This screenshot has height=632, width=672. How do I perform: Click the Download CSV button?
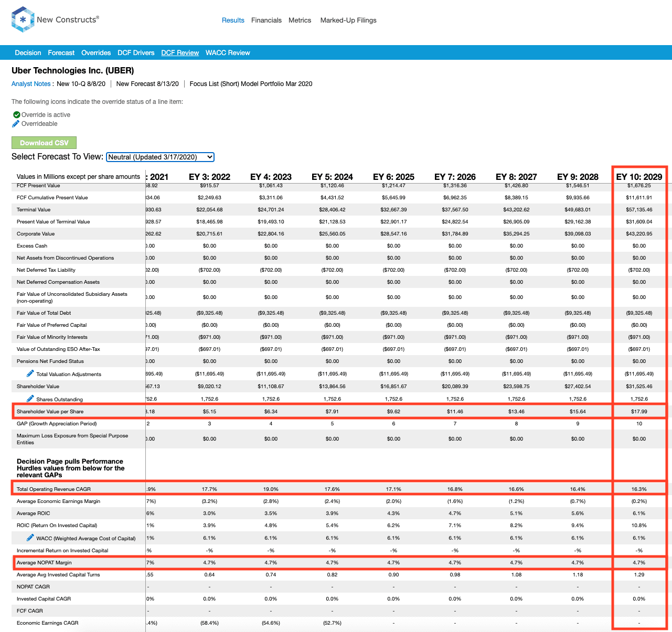44,143
